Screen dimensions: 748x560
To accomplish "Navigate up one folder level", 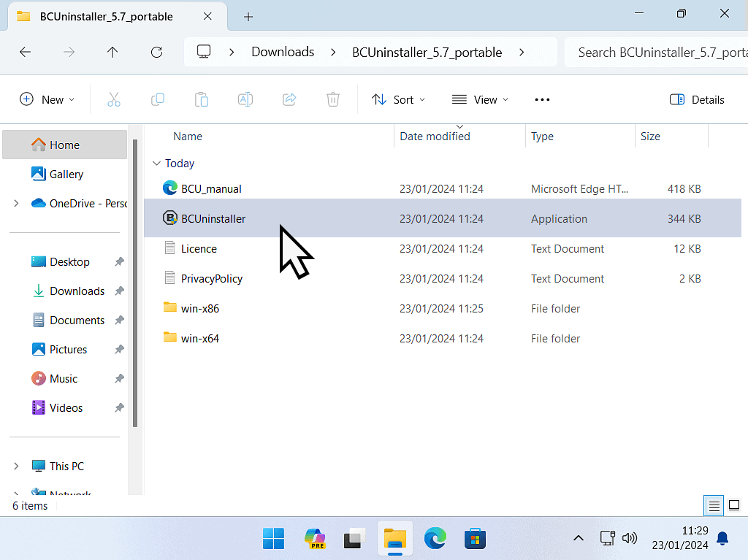I will click(x=112, y=52).
